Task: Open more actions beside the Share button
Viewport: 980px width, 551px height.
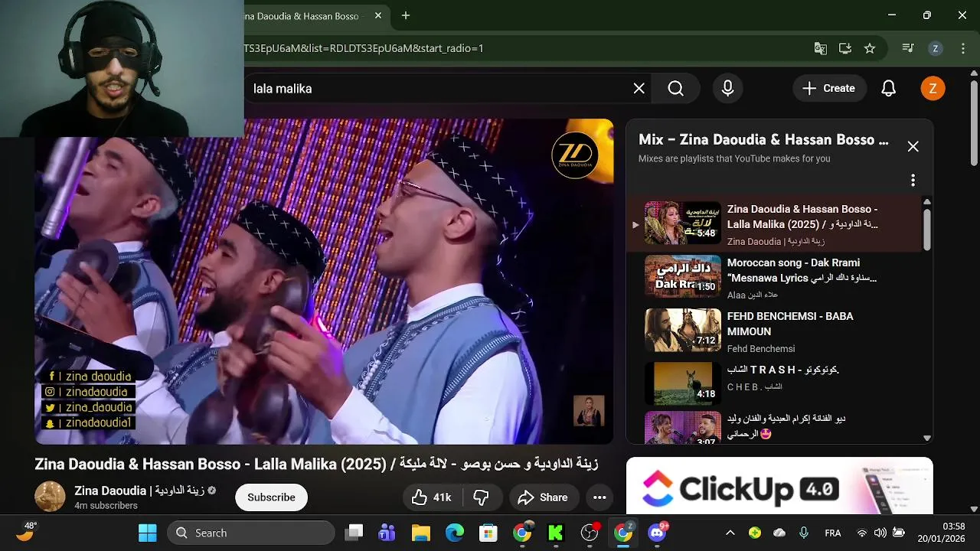Action: tap(599, 497)
